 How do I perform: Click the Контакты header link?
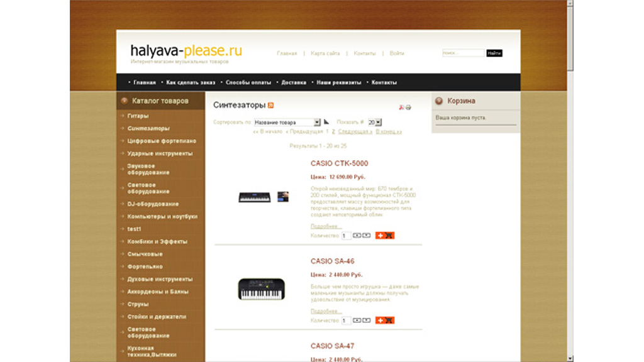click(365, 53)
